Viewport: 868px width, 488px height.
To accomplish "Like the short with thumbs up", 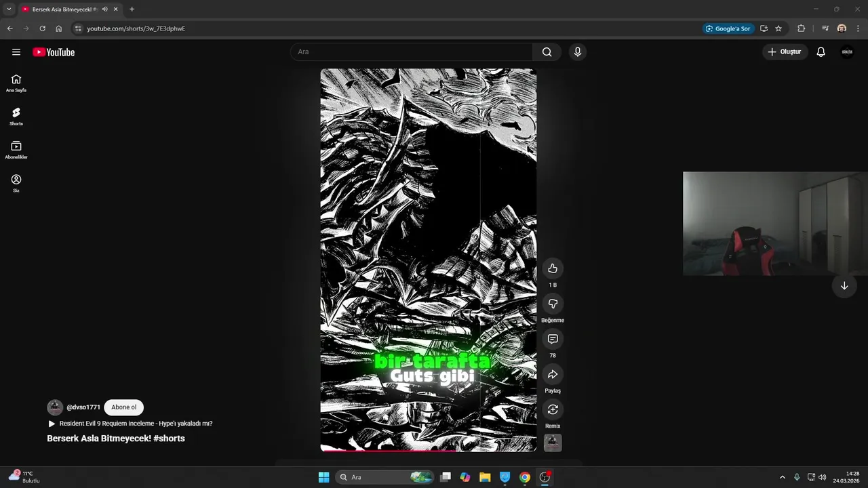I will [x=553, y=268].
